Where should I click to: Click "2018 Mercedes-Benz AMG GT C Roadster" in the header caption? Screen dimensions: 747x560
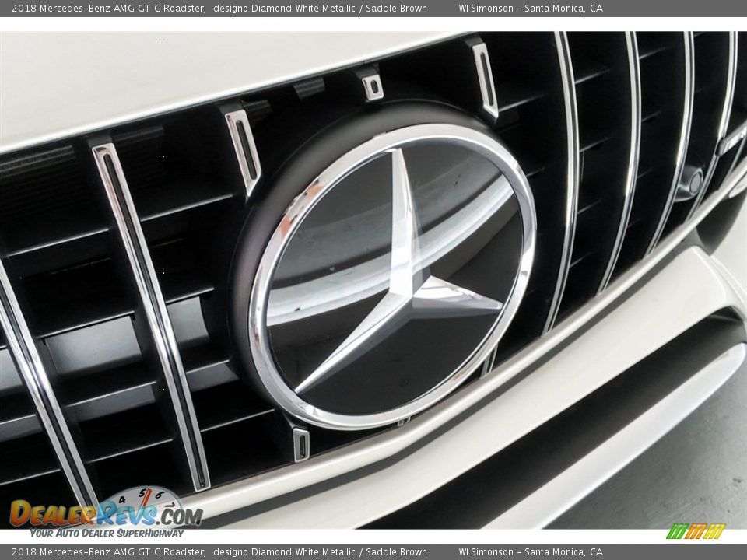click(109, 8)
